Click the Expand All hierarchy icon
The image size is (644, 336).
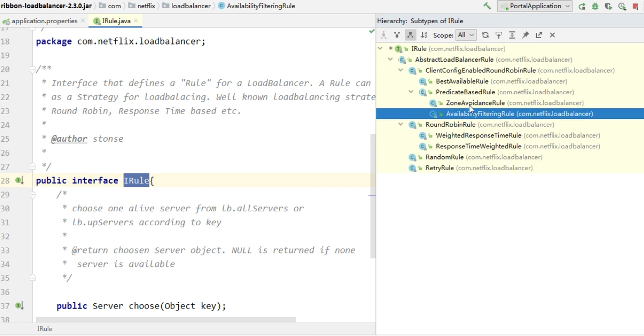(x=512, y=35)
